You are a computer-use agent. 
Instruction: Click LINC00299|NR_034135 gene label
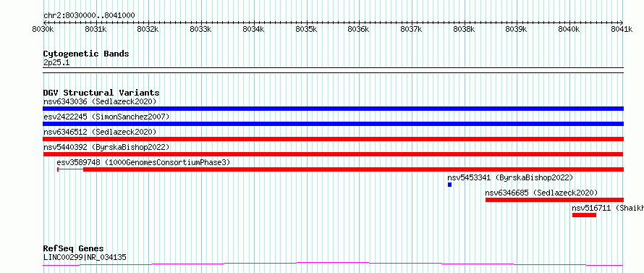click(85, 258)
